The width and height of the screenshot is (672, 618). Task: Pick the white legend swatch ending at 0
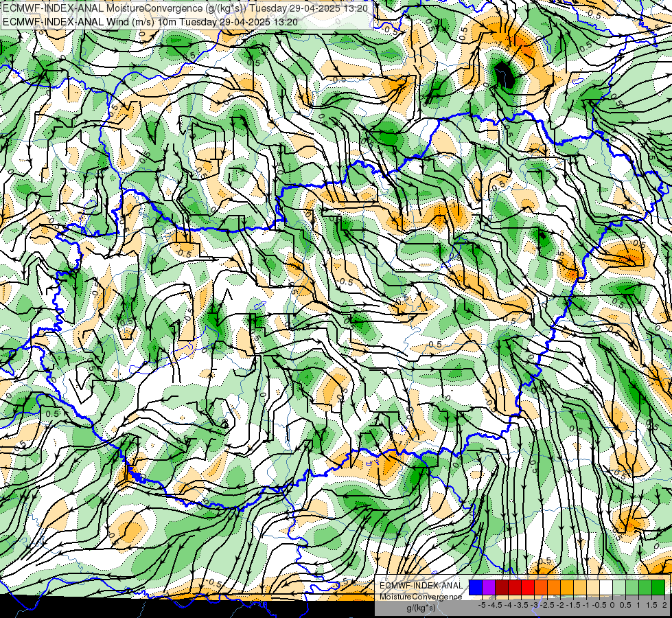[x=606, y=588]
